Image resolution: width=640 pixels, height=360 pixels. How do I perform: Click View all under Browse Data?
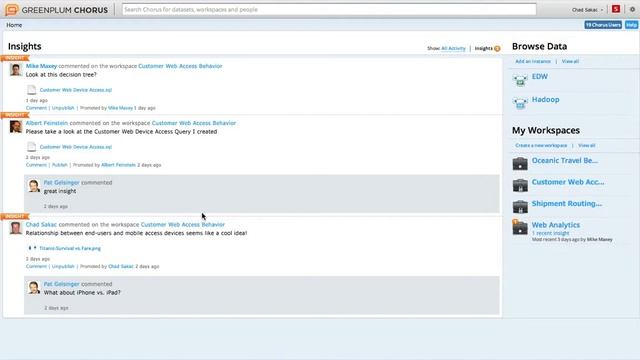[570, 61]
